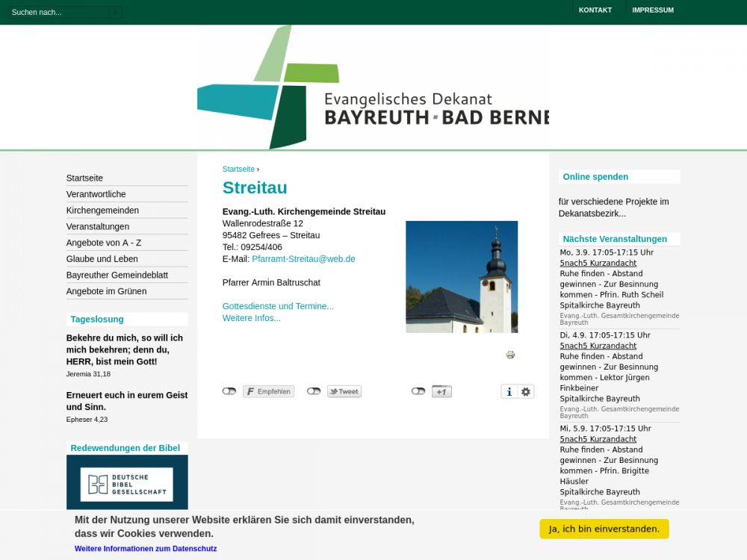Accept cookies with 'Ja, ich bin einverstanden'

tap(604, 529)
